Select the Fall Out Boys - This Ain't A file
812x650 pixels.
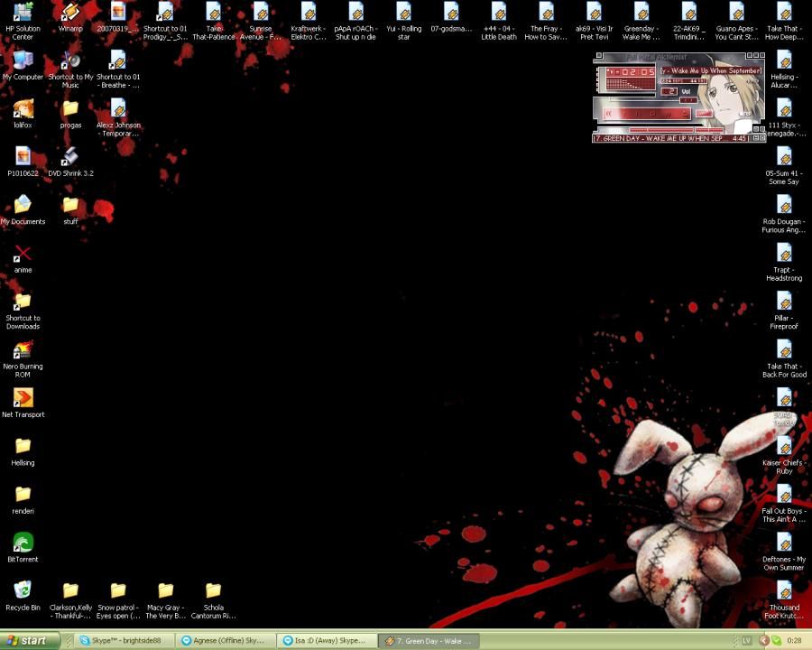click(x=784, y=504)
